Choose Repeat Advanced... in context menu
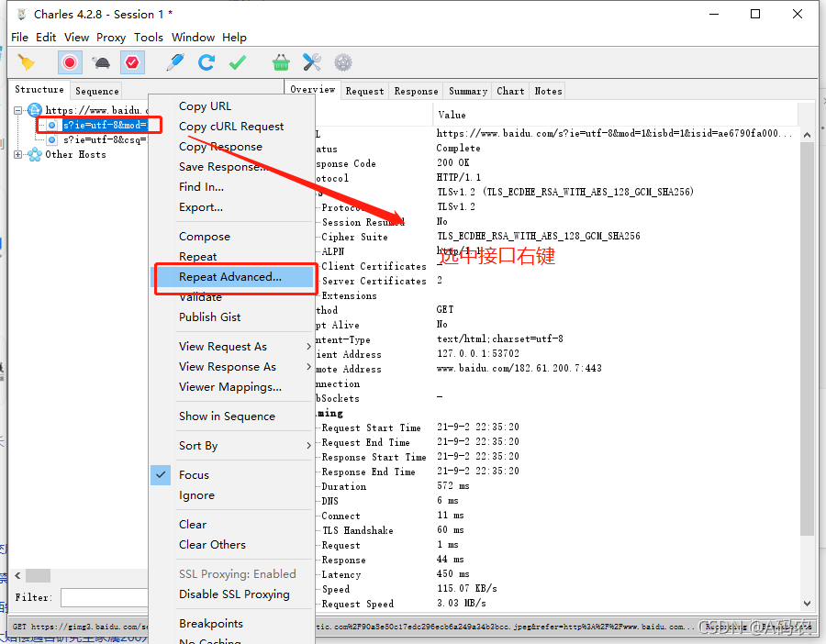Image resolution: width=826 pixels, height=644 pixels. (233, 277)
